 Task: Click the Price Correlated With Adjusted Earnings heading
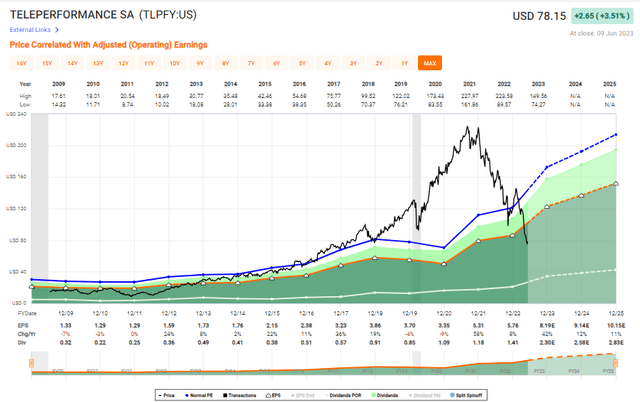pos(108,45)
